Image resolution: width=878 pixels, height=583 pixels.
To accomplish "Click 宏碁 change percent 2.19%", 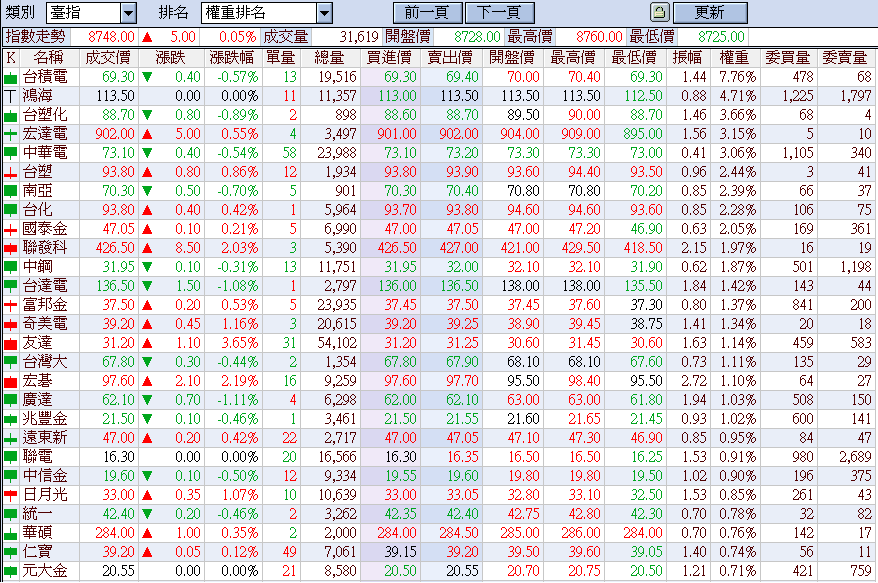I will [240, 381].
